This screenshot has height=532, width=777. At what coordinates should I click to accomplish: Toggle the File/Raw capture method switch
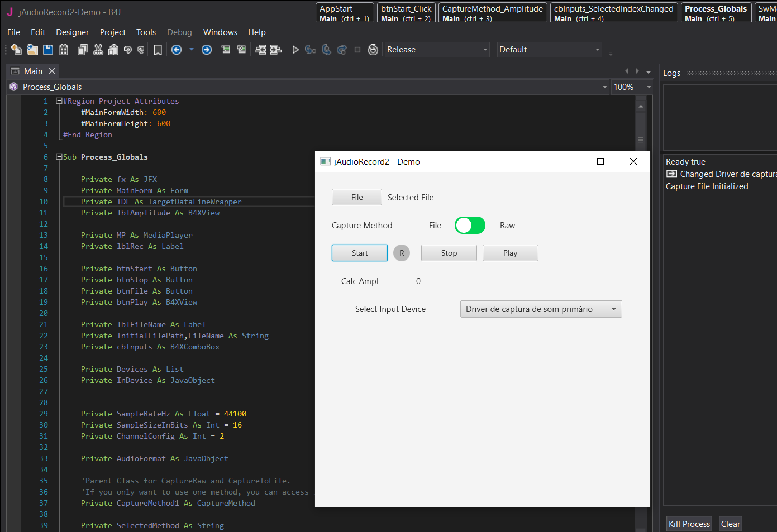point(470,226)
